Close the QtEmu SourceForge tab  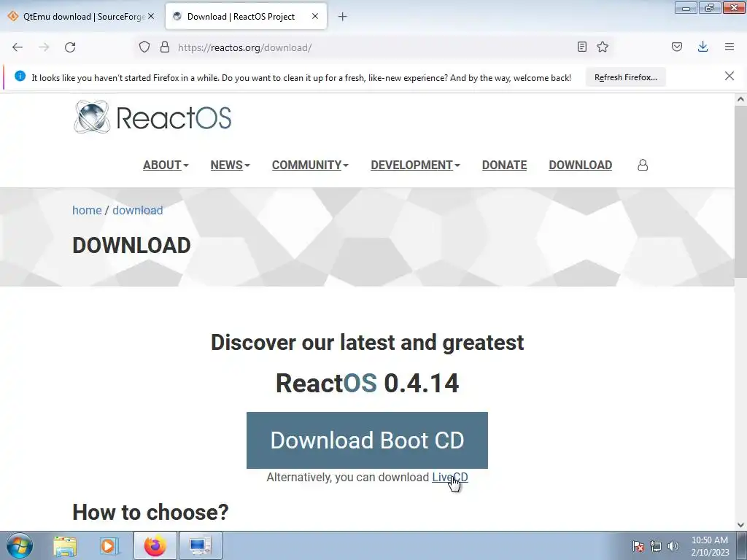(151, 16)
